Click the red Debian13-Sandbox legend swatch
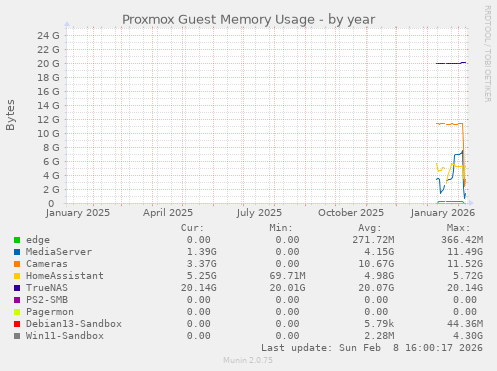Image resolution: width=497 pixels, height=371 pixels. 17,324
